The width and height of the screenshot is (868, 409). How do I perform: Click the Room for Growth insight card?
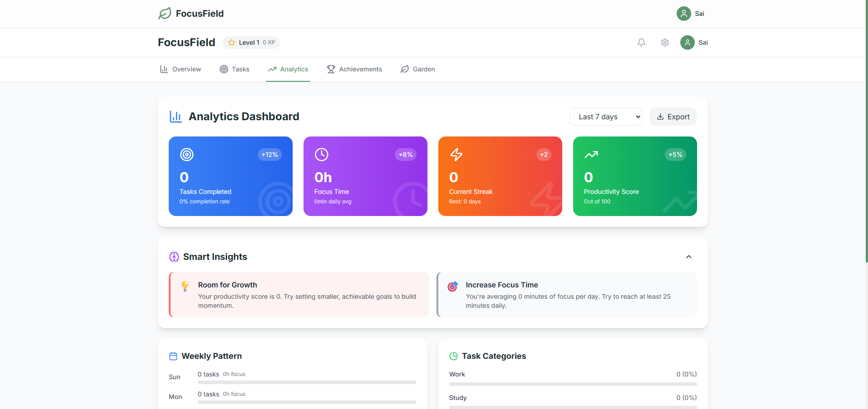(x=299, y=295)
